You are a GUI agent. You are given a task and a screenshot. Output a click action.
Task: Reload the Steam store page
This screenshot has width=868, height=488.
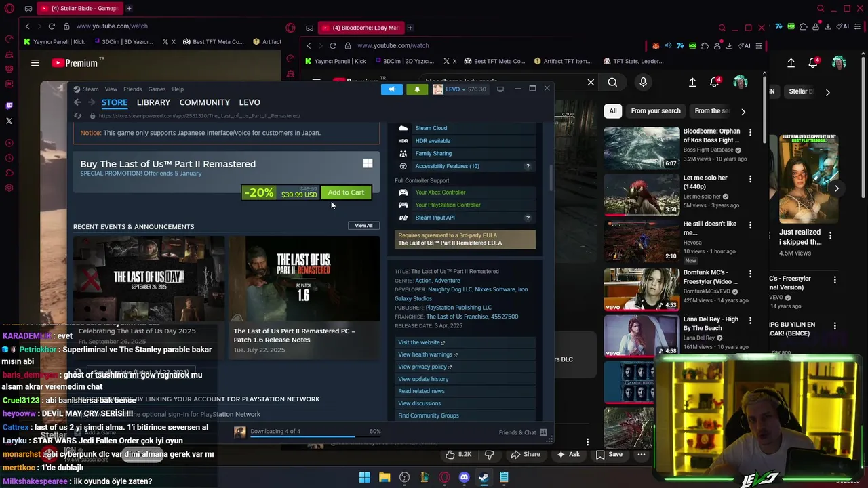point(78,116)
